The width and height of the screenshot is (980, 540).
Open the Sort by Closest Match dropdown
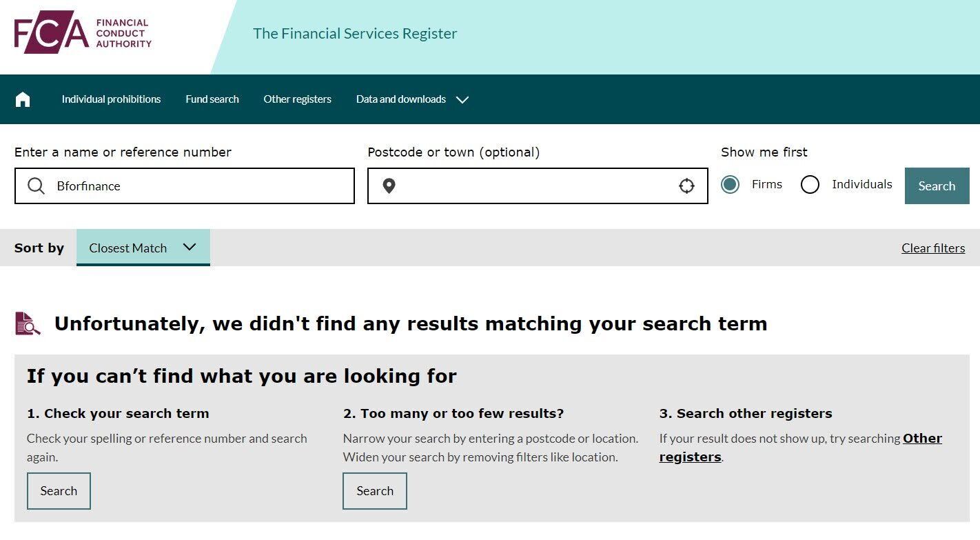[x=143, y=248]
